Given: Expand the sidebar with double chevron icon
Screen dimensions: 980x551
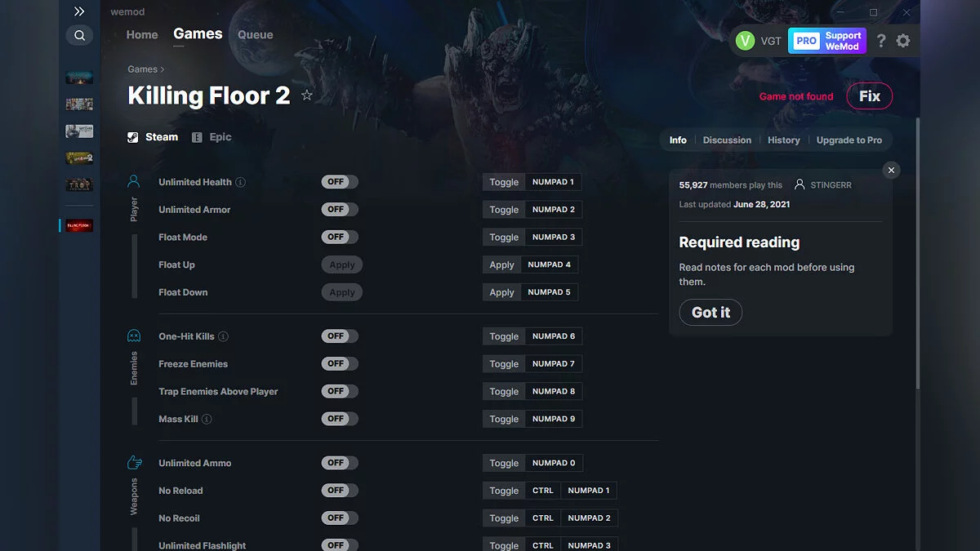Looking at the screenshot, I should coord(79,11).
